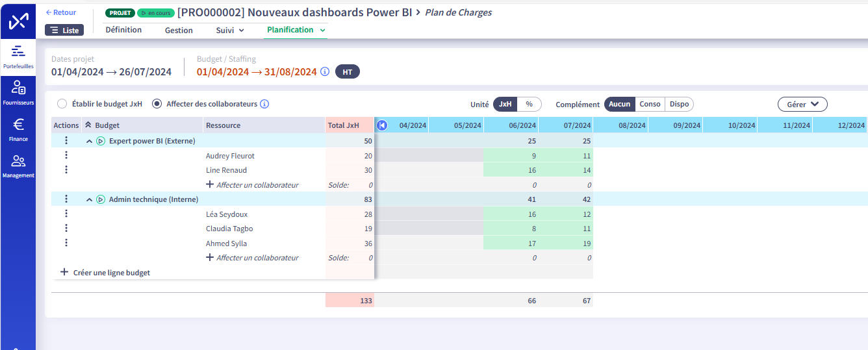Open actions menu for Claudia Tagbo row
This screenshot has height=350, width=868.
click(66, 228)
